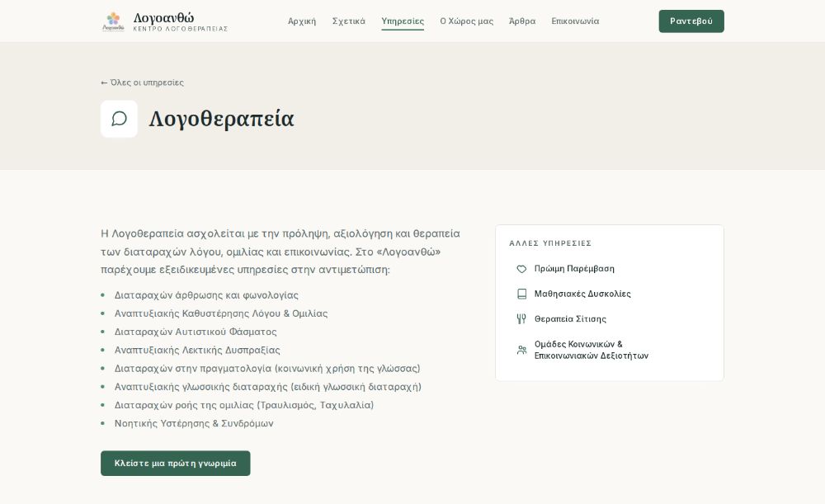The image size is (825, 504).
Task: Open the Πρώιμη Παρέμβαση service link
Action: (x=610, y=269)
